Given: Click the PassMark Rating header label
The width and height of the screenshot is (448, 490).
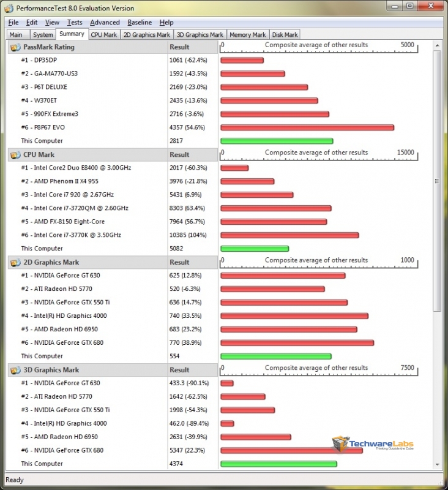Looking at the screenshot, I should click(x=49, y=47).
